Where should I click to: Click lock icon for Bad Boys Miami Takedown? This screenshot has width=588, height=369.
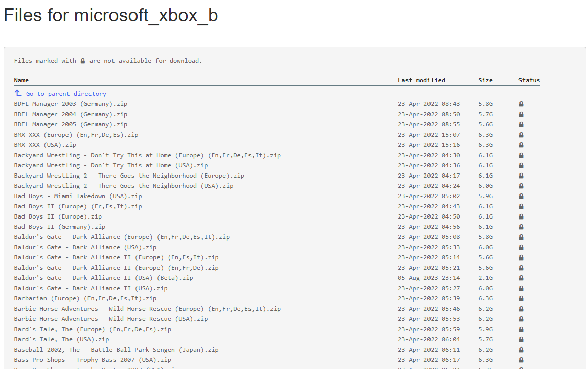pos(521,196)
